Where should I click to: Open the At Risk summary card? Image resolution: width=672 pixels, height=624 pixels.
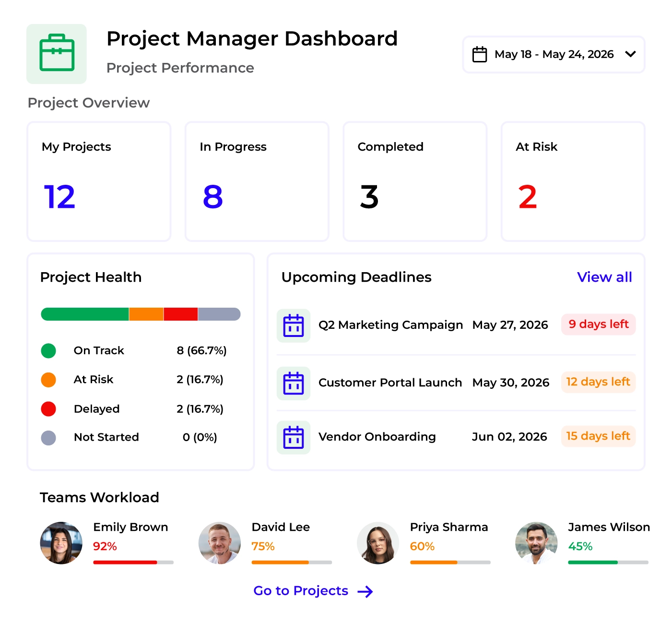(573, 181)
